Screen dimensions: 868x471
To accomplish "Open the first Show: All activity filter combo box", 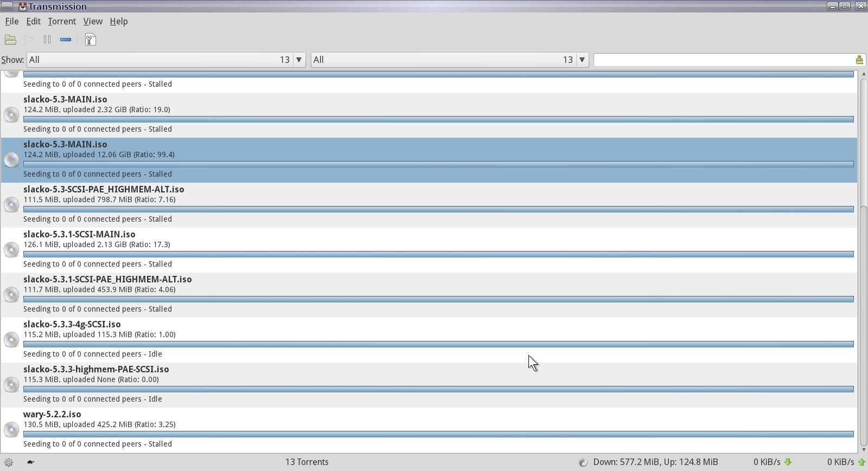I will click(x=166, y=60).
